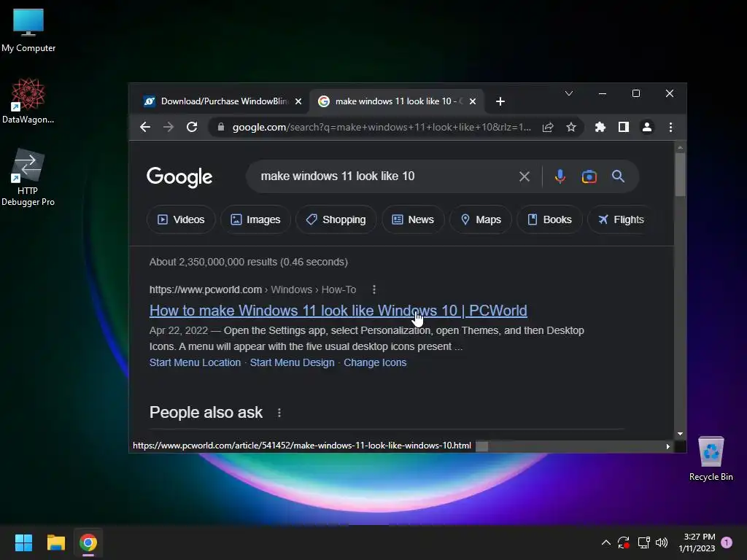Search by image with the camera icon
The width and height of the screenshot is (747, 560).
589,176
